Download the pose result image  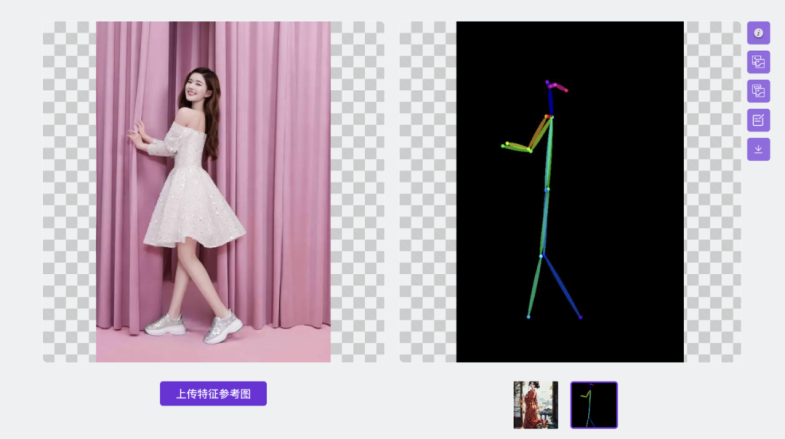pyautogui.click(x=758, y=149)
